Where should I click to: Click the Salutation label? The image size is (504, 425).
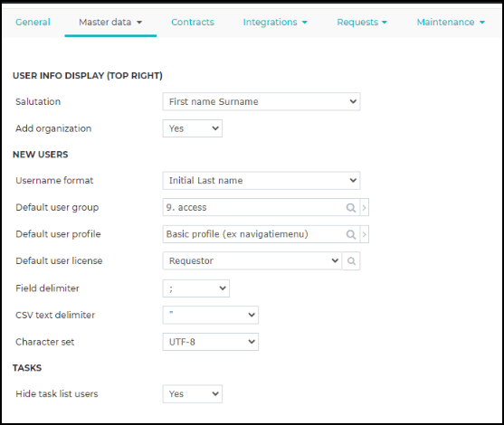pos(38,102)
